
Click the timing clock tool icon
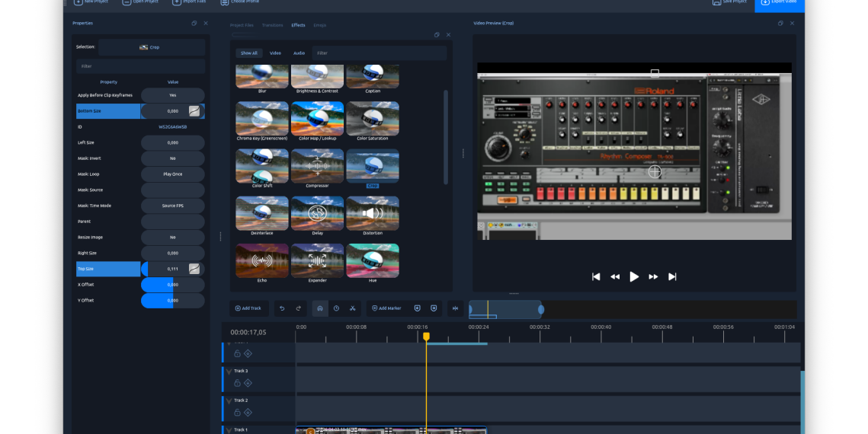tap(336, 308)
